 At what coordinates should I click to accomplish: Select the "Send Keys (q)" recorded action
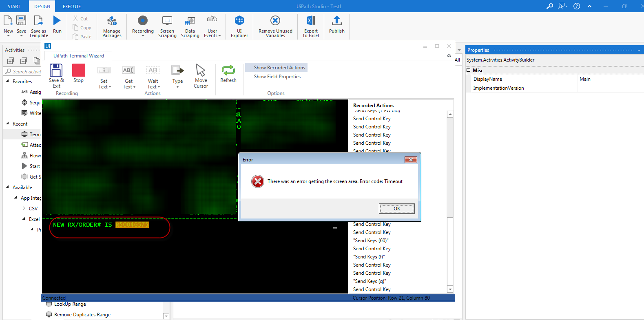click(x=370, y=281)
